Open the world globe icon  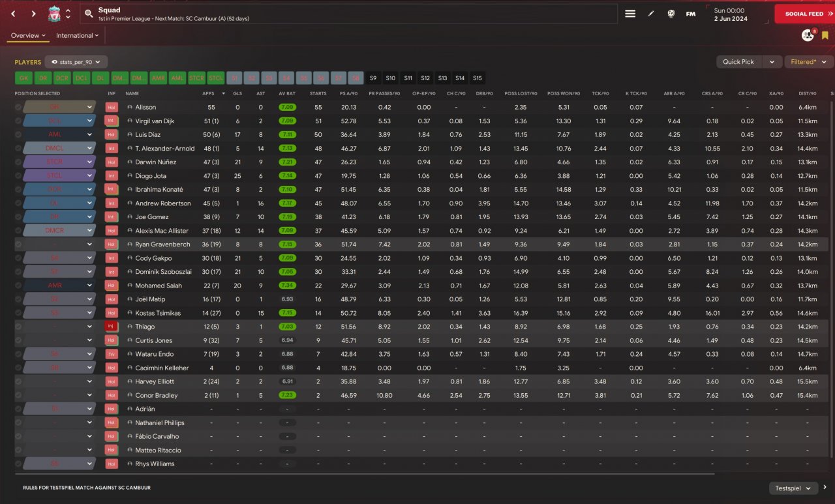tap(671, 14)
